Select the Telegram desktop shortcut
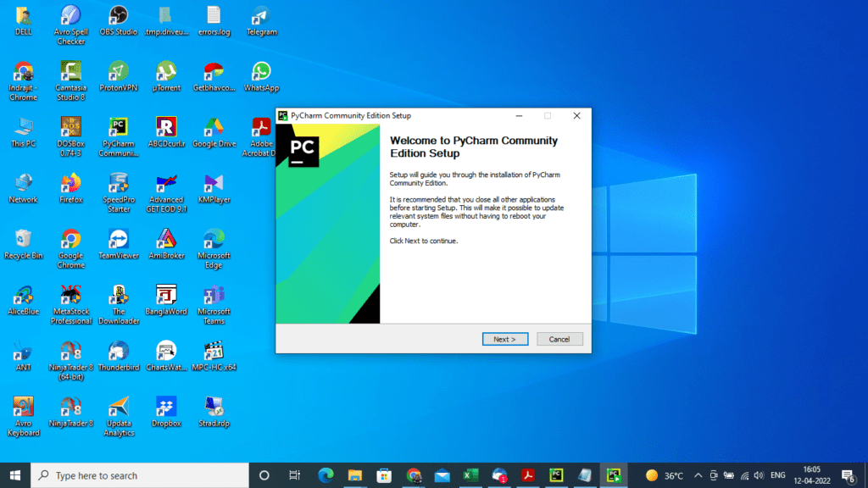868x488 pixels. pyautogui.click(x=261, y=21)
